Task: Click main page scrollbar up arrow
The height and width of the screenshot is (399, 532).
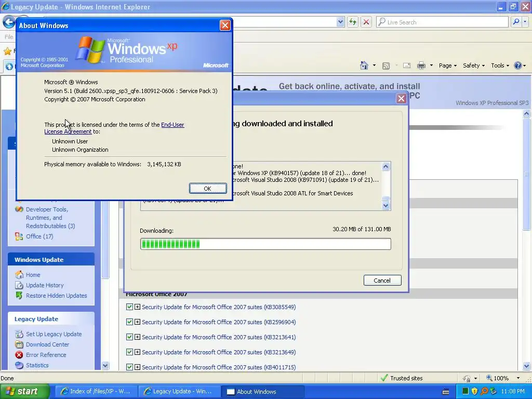Action: [527, 114]
